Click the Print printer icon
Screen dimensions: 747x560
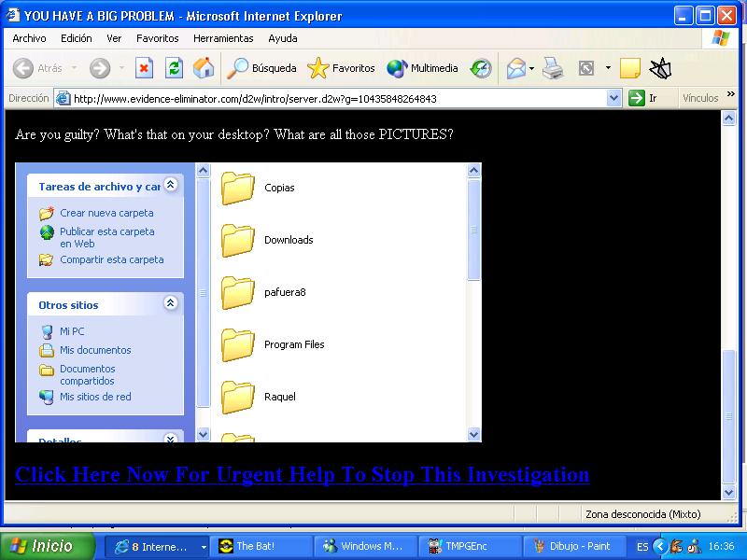point(553,68)
